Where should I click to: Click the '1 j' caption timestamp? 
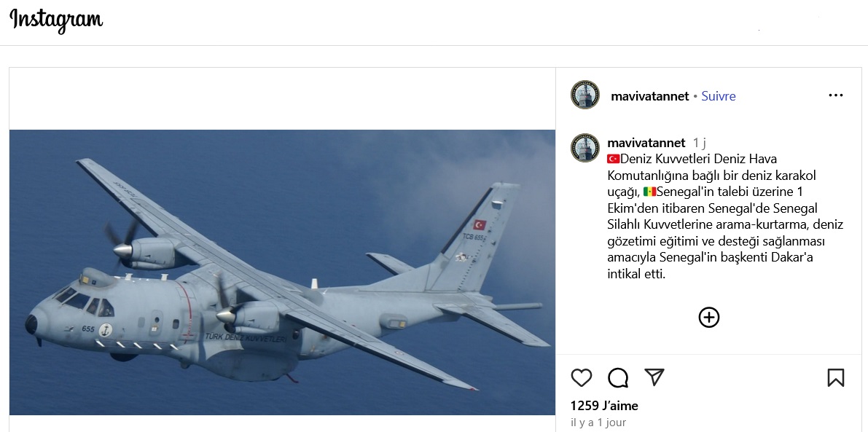point(700,144)
